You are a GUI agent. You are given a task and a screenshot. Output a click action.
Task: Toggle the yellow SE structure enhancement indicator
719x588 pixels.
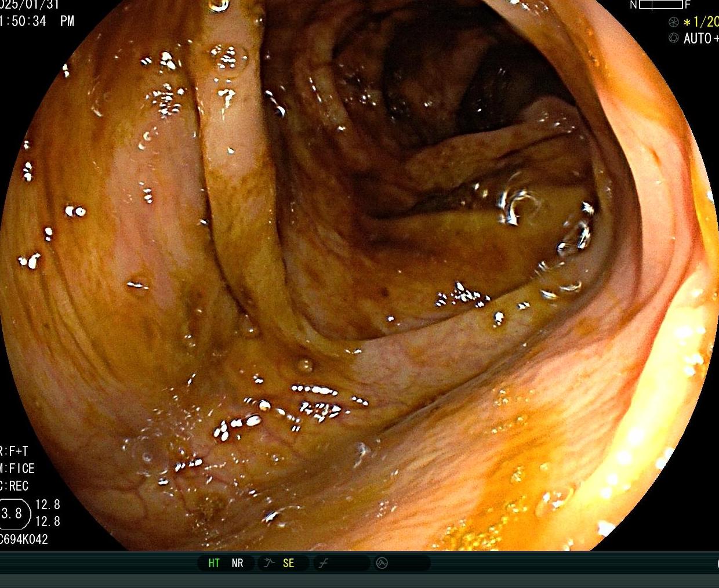288,563
